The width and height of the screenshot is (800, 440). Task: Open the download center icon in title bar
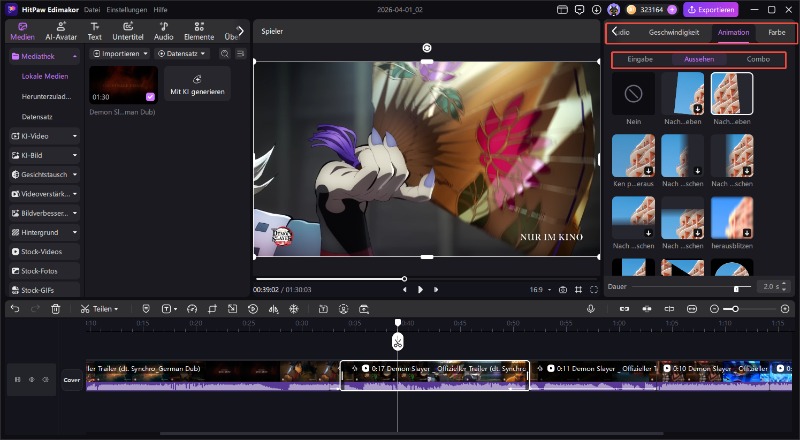click(x=596, y=10)
